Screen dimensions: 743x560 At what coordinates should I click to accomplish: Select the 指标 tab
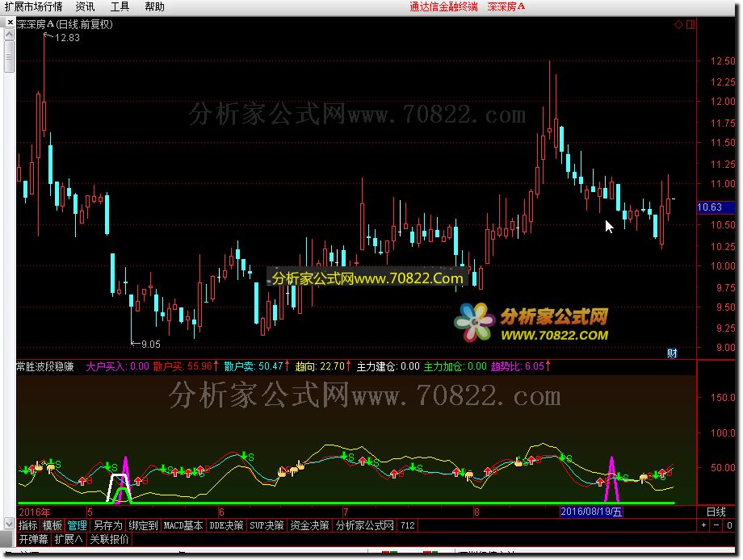pos(28,525)
